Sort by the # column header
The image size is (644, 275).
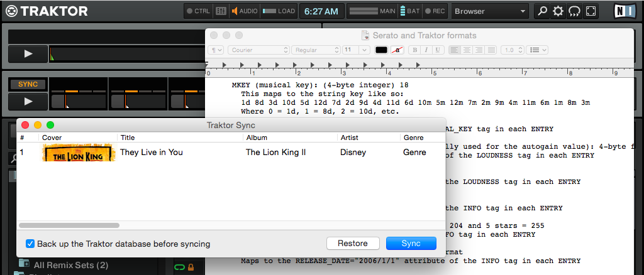tap(28, 137)
